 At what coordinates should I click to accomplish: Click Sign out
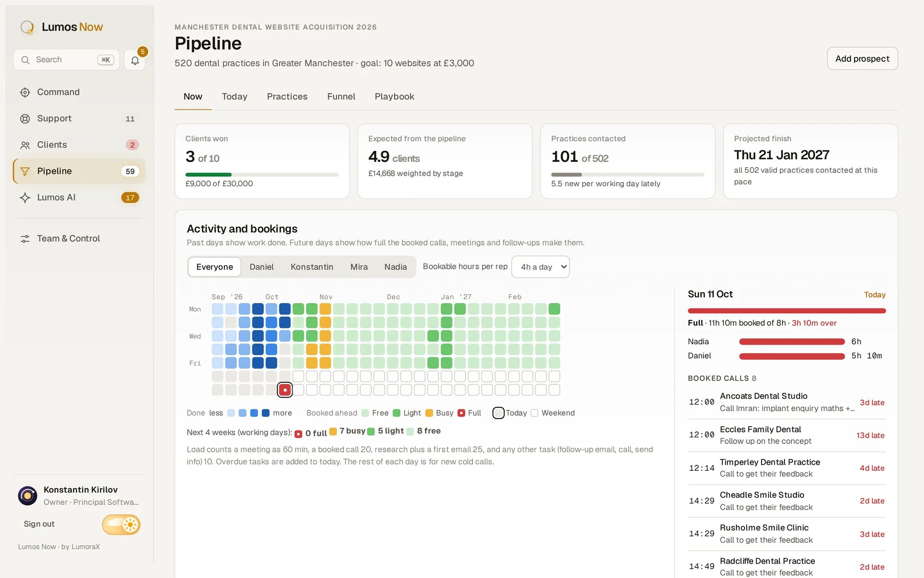point(39,524)
